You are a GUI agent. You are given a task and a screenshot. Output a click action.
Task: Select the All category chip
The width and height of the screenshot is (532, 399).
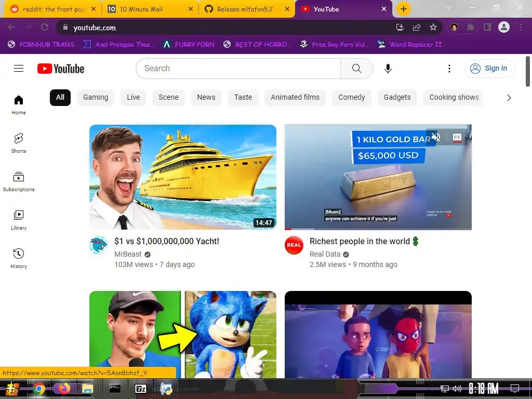pos(60,98)
